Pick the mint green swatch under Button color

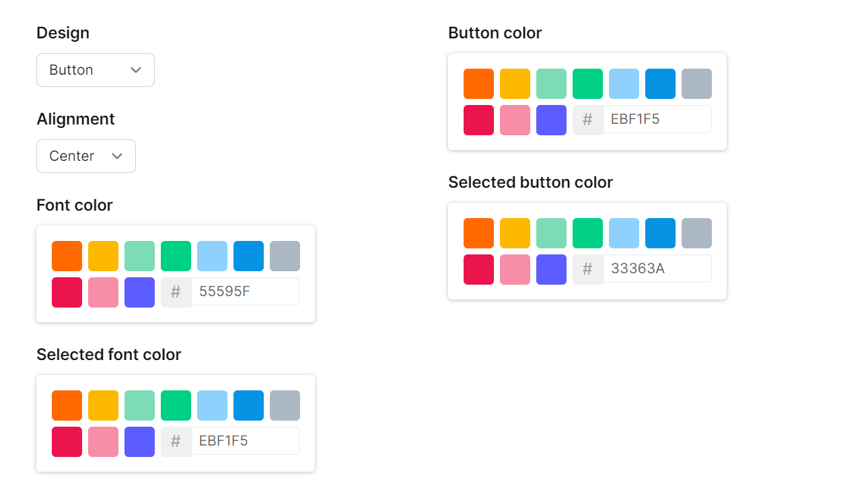tap(551, 83)
